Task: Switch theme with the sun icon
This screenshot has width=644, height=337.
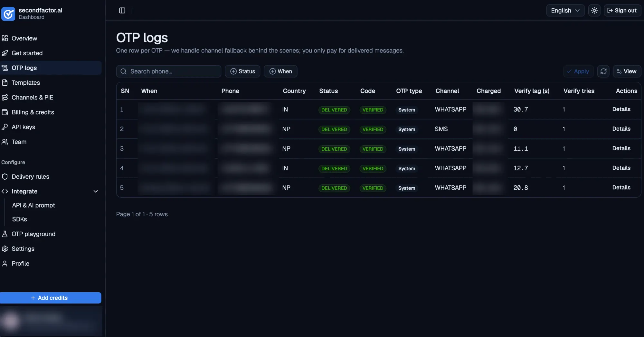Action: click(x=594, y=10)
